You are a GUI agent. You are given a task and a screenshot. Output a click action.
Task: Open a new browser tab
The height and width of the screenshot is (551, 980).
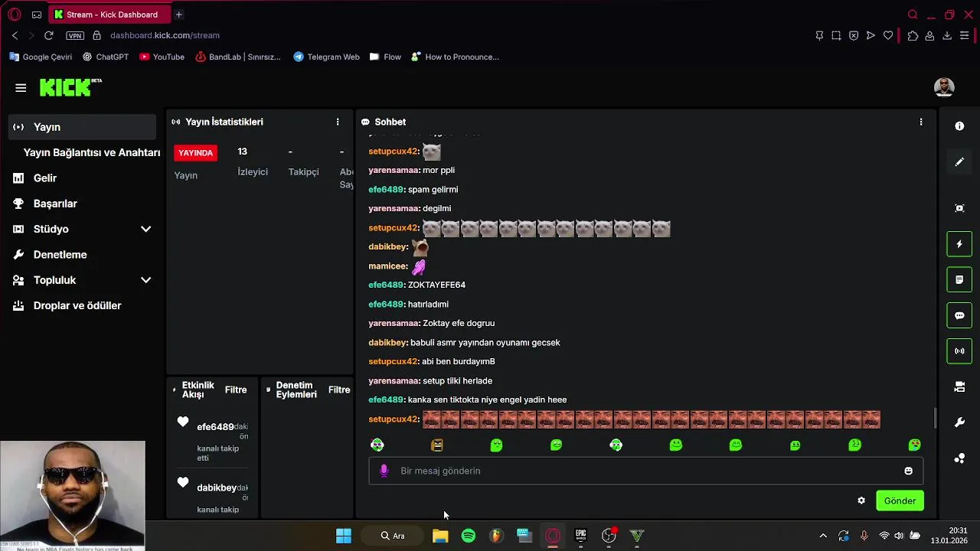coord(178,15)
